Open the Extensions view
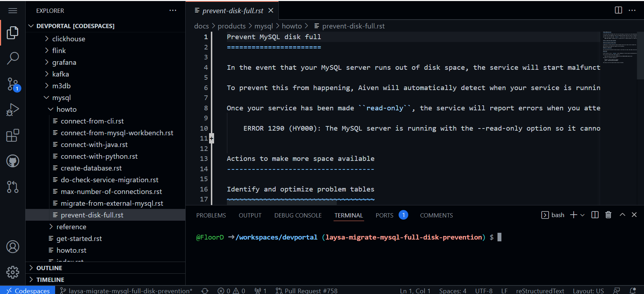Image resolution: width=644 pixels, height=294 pixels. coord(13,135)
